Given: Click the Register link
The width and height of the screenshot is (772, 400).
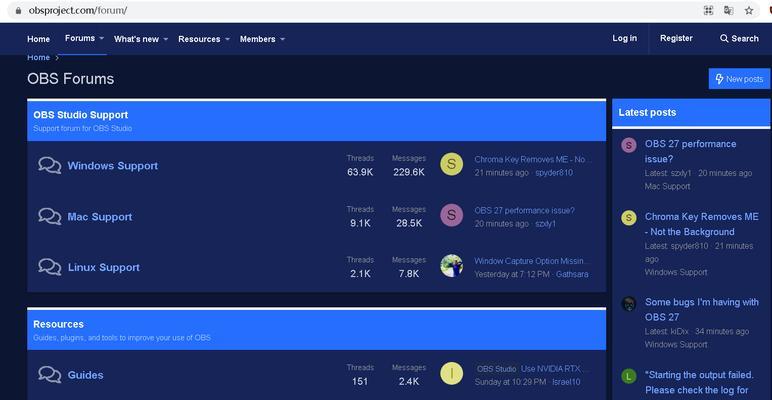Looking at the screenshot, I should pyautogui.click(x=676, y=38).
